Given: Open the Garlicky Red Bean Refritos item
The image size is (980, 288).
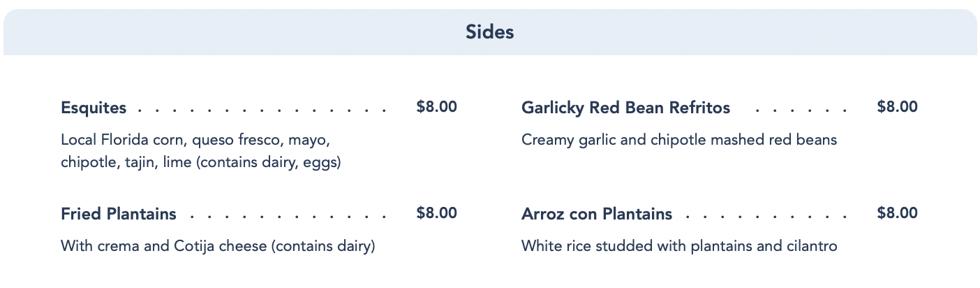Looking at the screenshot, I should tap(625, 108).
